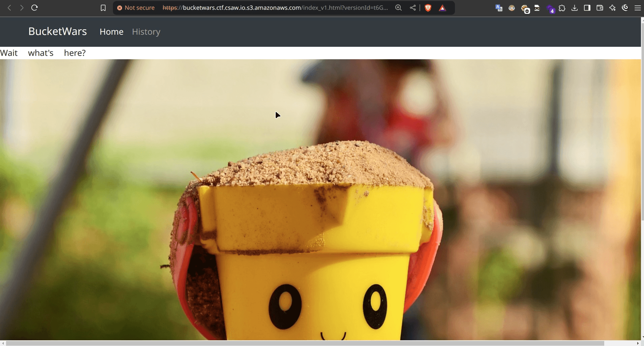Viewport: 644px width, 346px height.
Task: Toggle the browser sidebar panel
Action: 587,8
